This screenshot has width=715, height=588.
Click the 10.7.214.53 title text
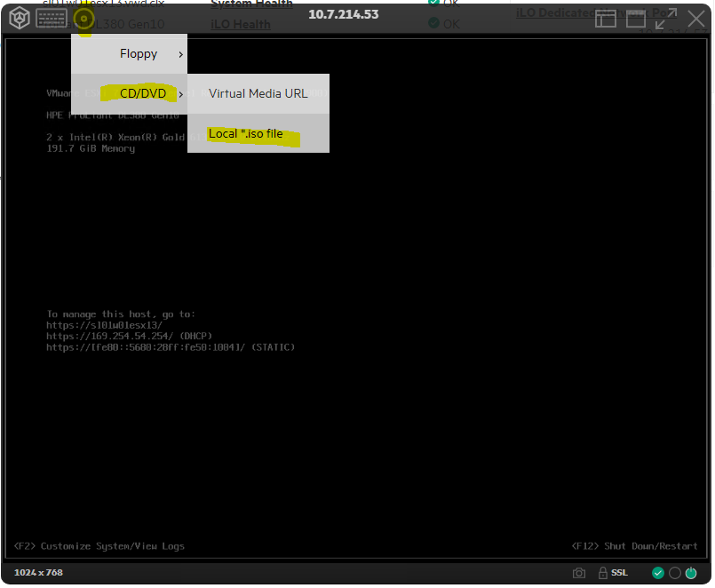pos(344,14)
